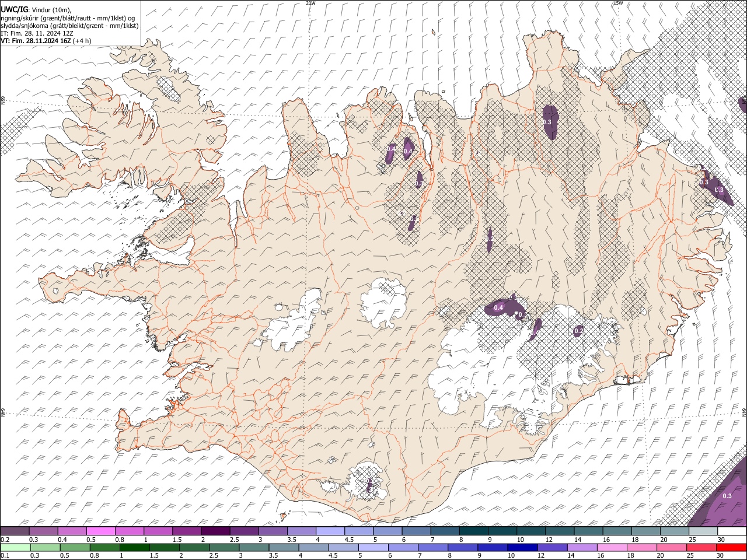Pick the lower-row swatch between 4 and 4.5
The height and width of the screenshot is (560, 747).
pos(313,547)
